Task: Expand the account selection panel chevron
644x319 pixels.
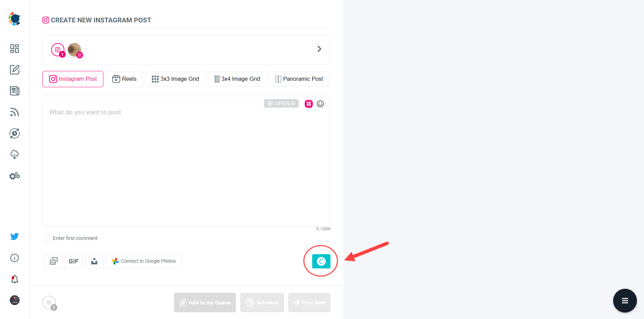Action: tap(319, 49)
